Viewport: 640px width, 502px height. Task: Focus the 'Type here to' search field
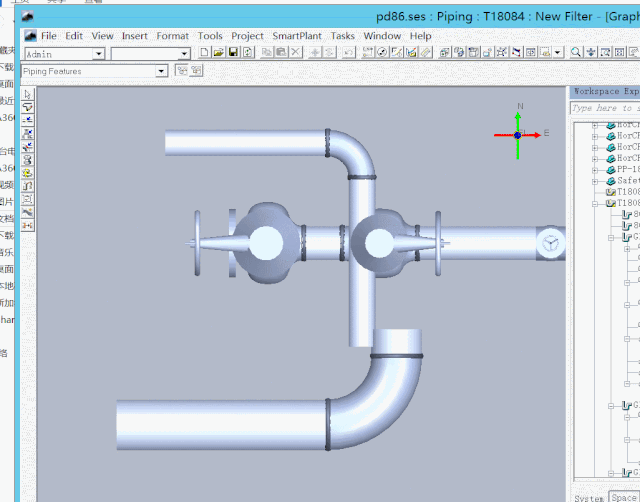coord(605,108)
